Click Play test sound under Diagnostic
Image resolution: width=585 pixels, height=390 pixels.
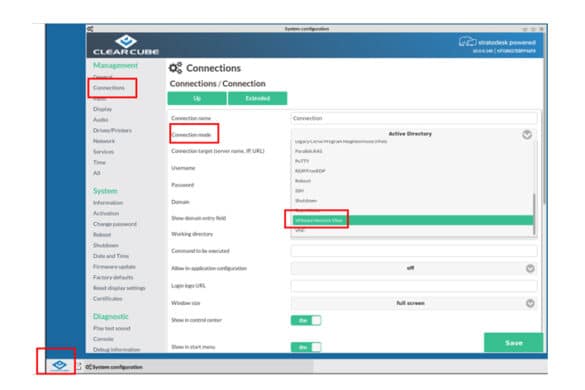[112, 328]
